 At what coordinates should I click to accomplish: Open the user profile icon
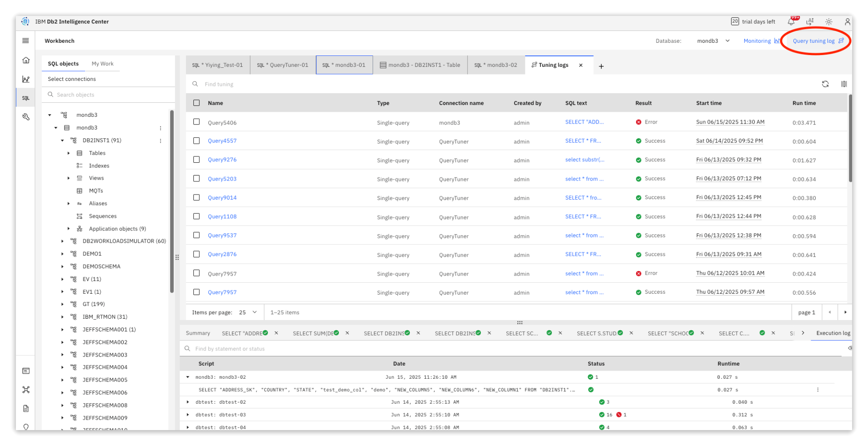tap(847, 21)
